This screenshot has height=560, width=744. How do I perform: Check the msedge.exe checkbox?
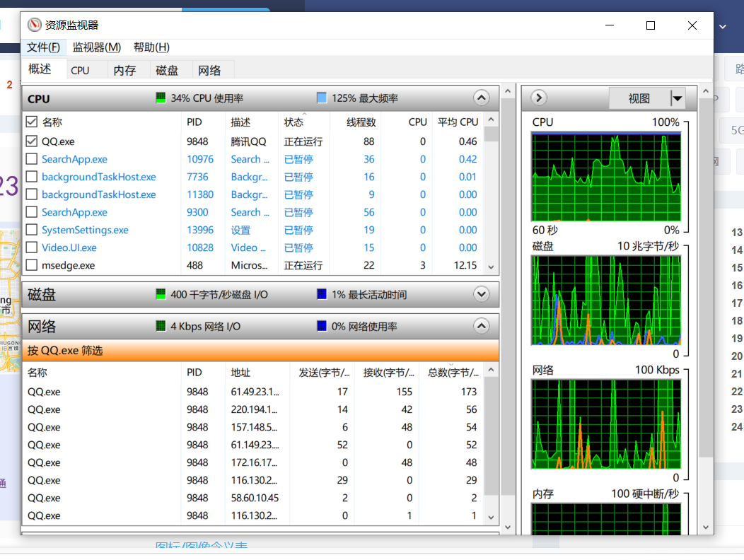pos(32,265)
